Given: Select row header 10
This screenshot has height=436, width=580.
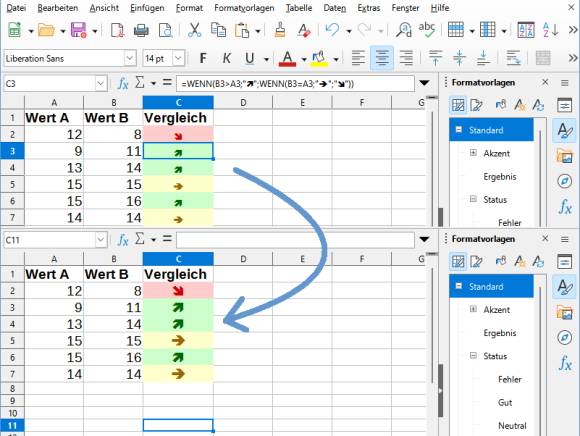Looking at the screenshot, I should point(12,413).
